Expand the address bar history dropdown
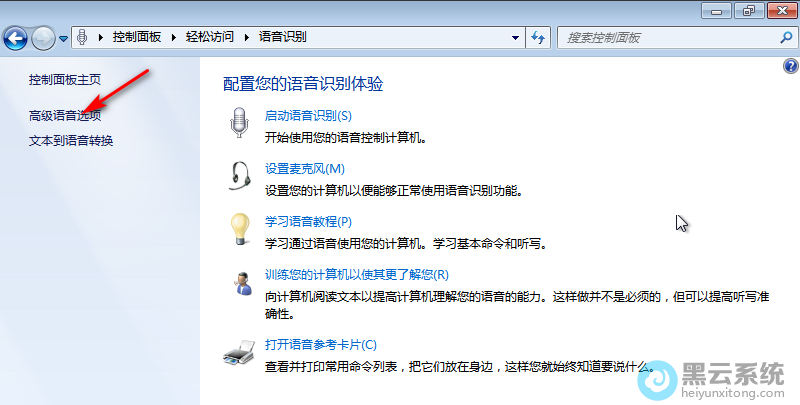800x405 pixels. (515, 38)
